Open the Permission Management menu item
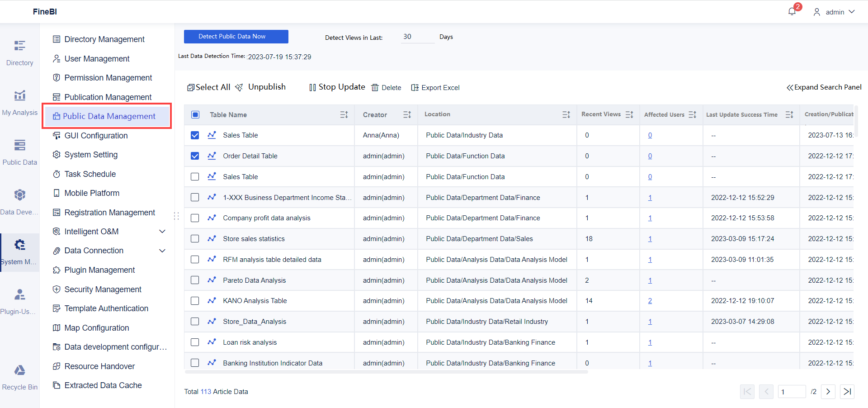This screenshot has height=408, width=868. click(x=108, y=77)
